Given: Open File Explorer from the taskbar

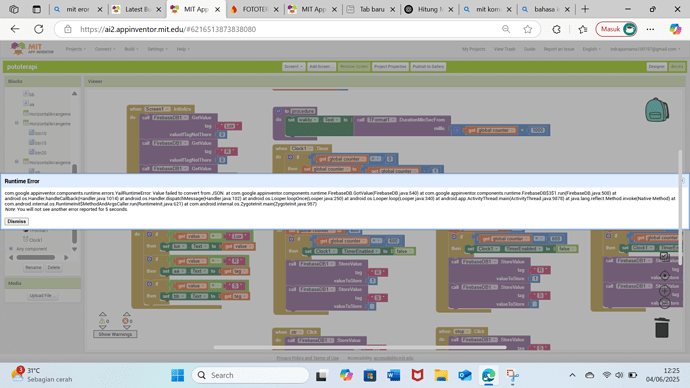Looking at the screenshot, I should click(441, 375).
